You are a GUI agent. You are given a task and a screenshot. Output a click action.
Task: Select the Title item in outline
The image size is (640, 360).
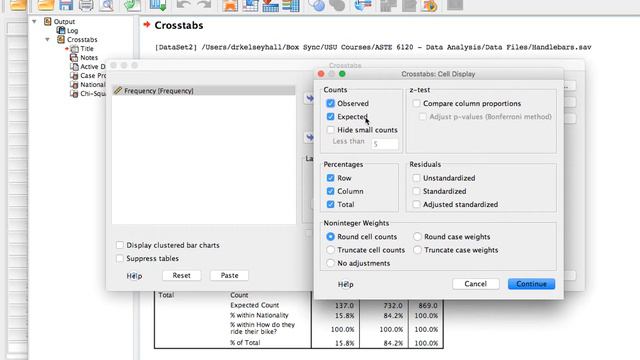click(87, 49)
